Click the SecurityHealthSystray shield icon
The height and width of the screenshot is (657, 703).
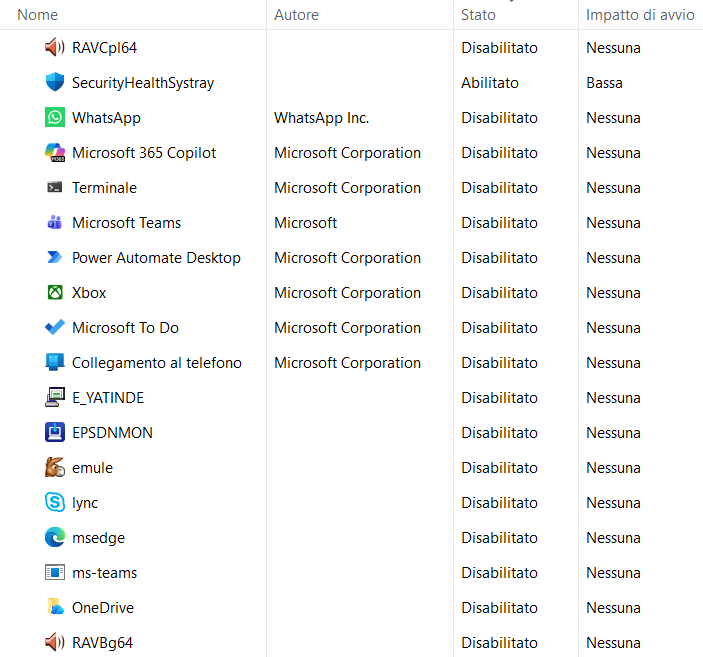(55, 83)
